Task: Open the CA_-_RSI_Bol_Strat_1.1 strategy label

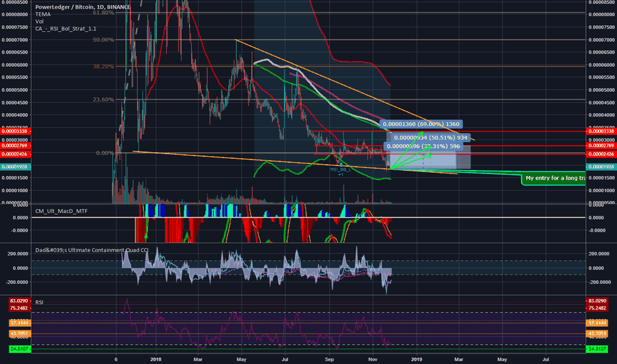Action: [66, 28]
